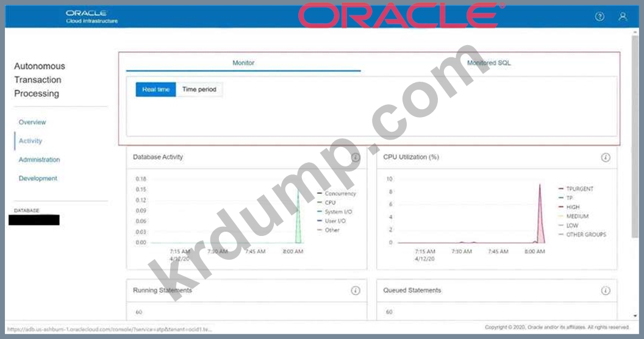644x339 pixels.
Task: Open the help question mark icon
Action: point(599,16)
